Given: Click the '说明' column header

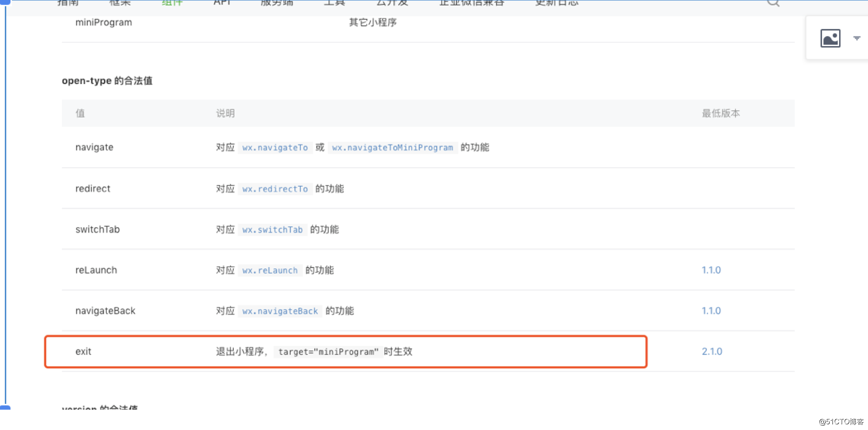Looking at the screenshot, I should [225, 113].
